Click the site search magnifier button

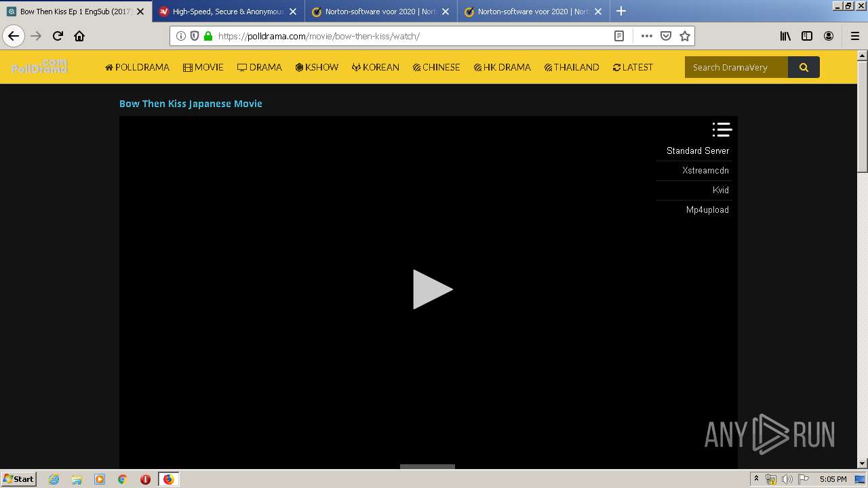coord(804,67)
